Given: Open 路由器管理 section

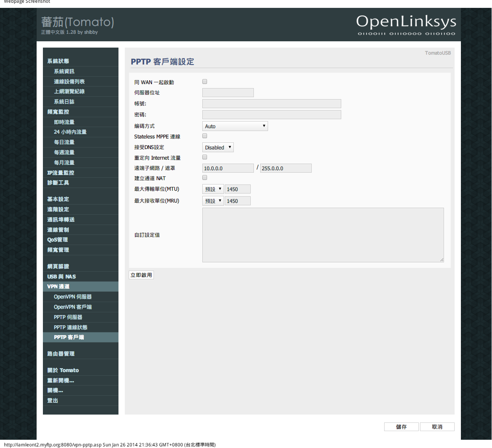Looking at the screenshot, I should coord(81,354).
